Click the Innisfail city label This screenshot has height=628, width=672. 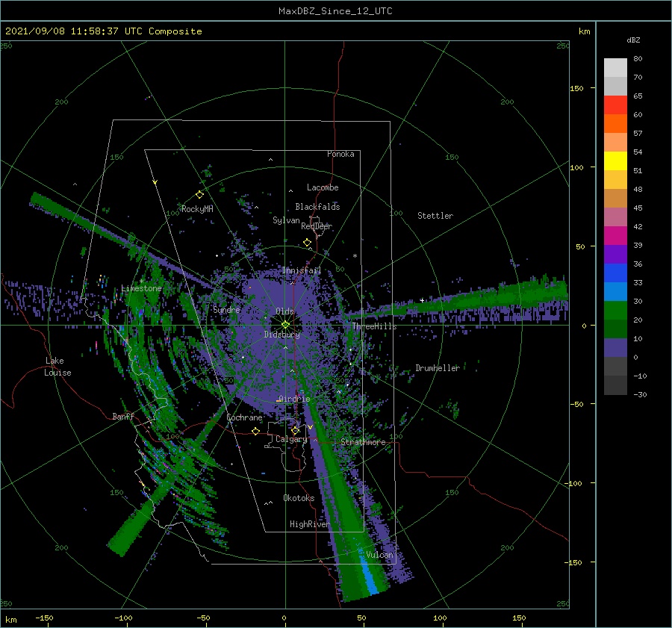pos(302,270)
